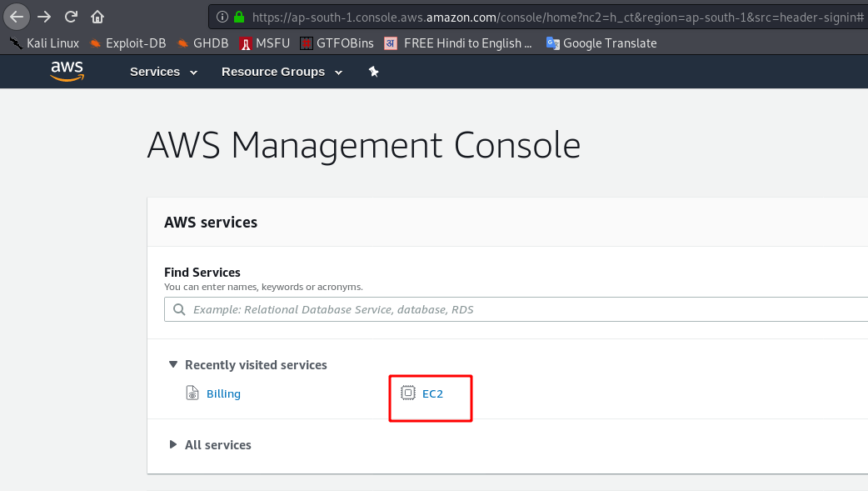Open Billing service link
The width and height of the screenshot is (868, 491).
click(x=223, y=393)
